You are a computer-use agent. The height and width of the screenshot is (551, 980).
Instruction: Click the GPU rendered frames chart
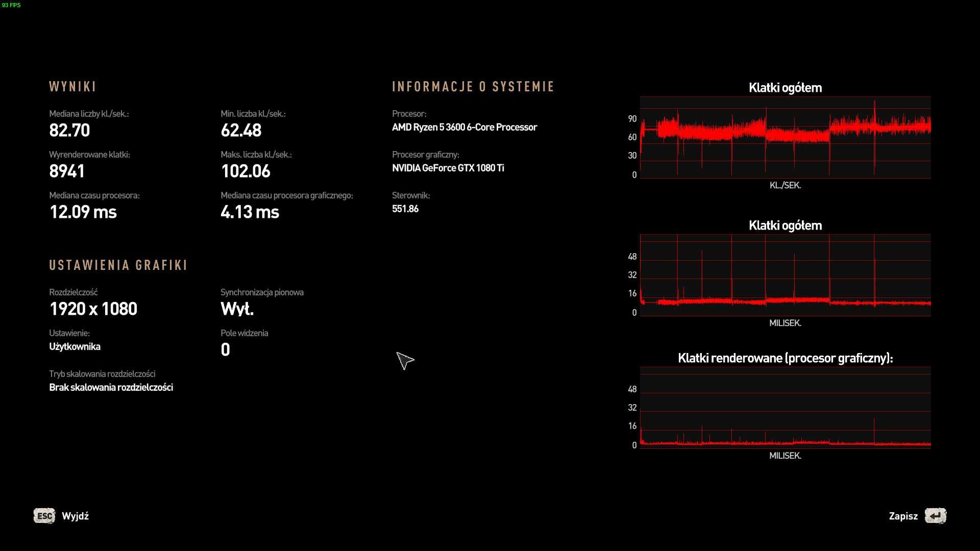point(785,408)
